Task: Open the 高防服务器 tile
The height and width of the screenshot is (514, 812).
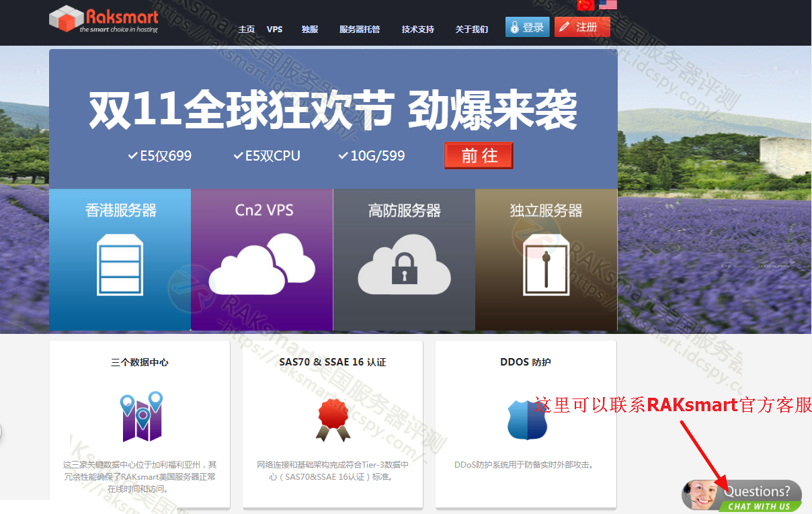Action: point(404,260)
